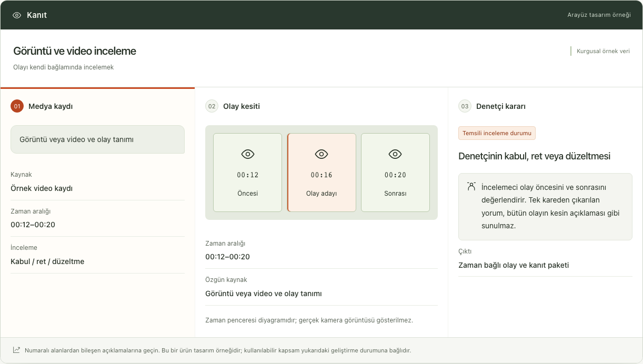Click the 00:16 timestamp in the highlighted frame
Screen dimensions: 643x364
[321, 175]
